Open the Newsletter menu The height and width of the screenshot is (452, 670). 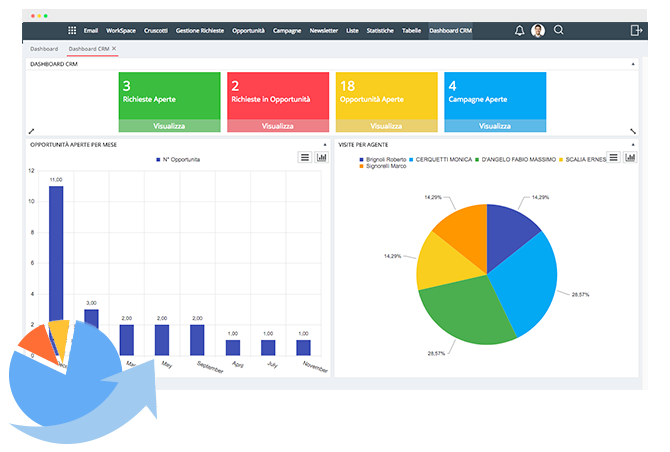pyautogui.click(x=323, y=30)
